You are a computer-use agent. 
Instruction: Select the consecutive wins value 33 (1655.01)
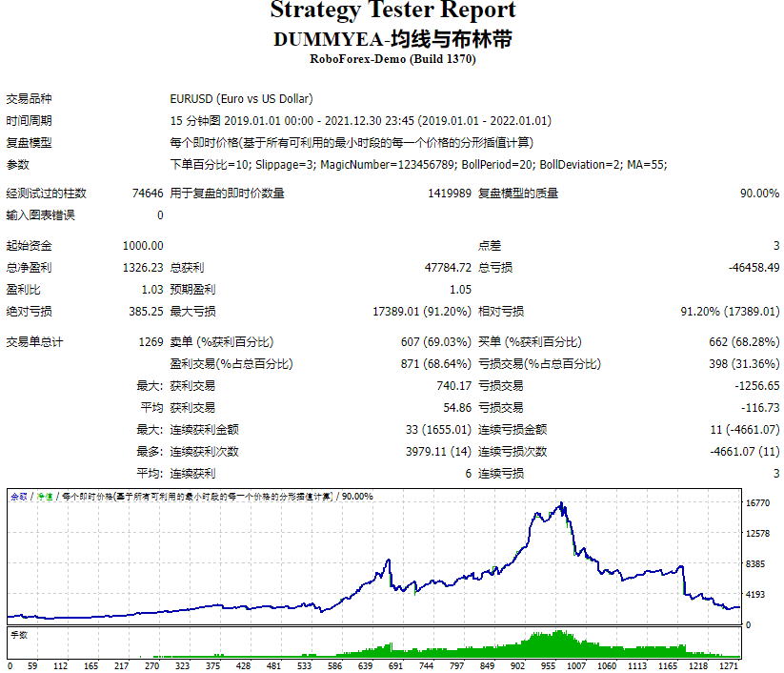[x=438, y=430]
